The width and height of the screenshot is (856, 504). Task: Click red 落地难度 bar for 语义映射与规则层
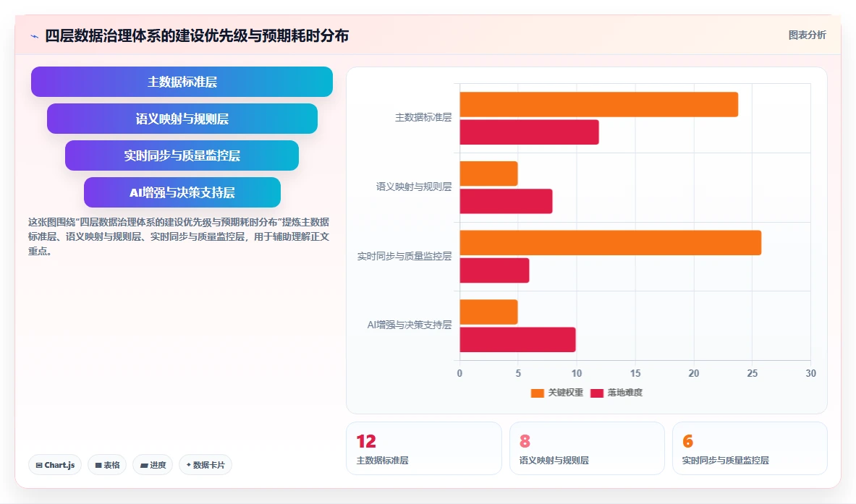tap(506, 201)
